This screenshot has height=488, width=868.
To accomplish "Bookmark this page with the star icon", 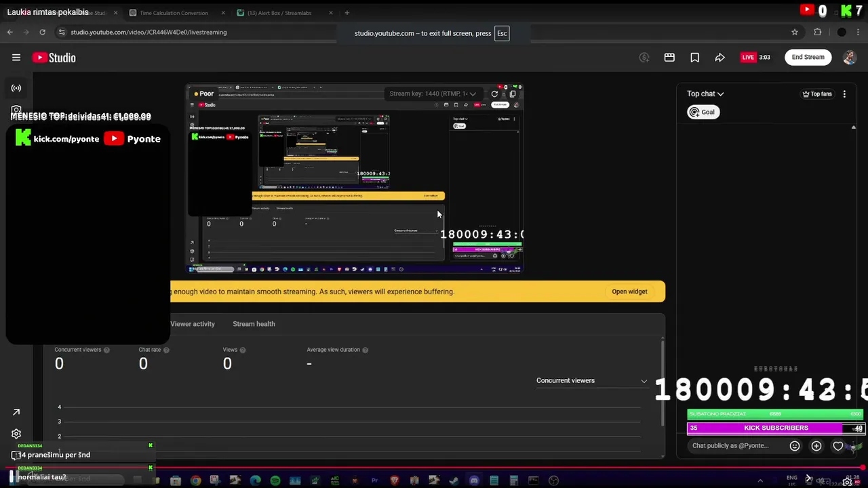I will click(x=795, y=32).
